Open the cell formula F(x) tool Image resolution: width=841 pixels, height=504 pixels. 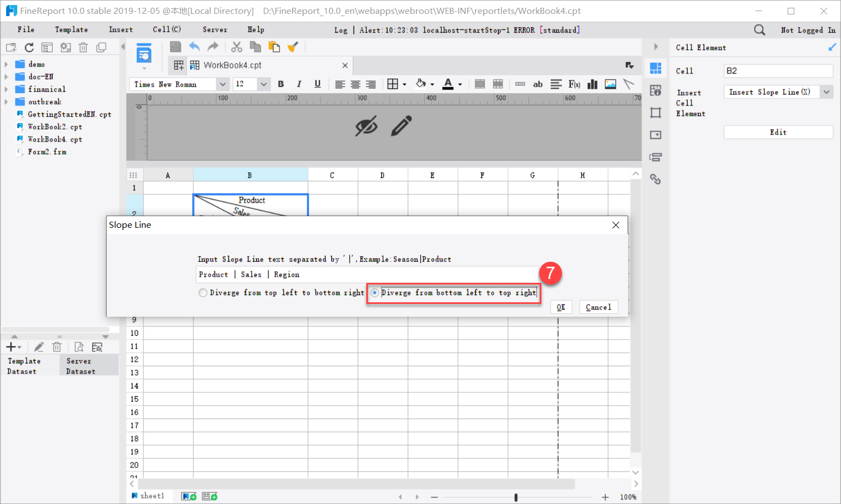[574, 84]
